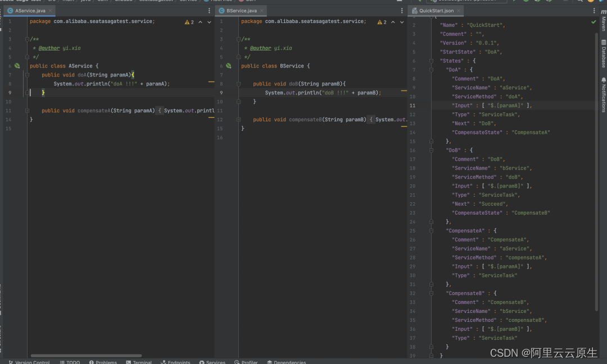Click the @author tag in AService.java
607x364 pixels.
(x=49, y=48)
